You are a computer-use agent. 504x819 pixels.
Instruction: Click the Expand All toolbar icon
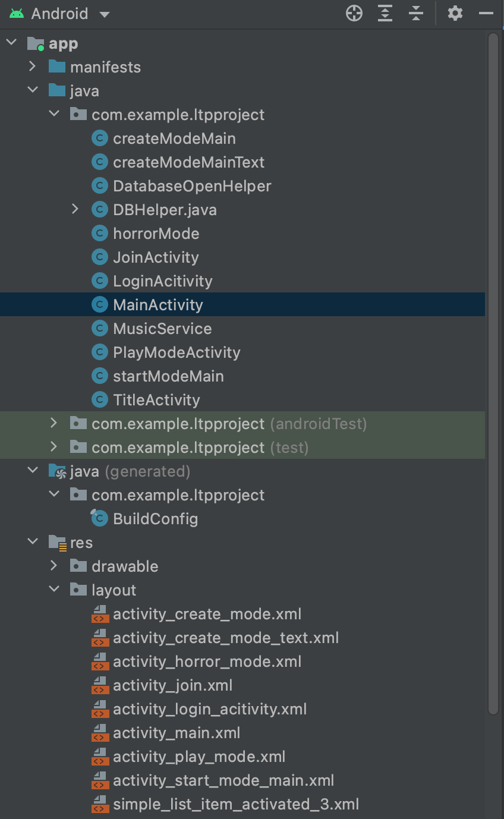385,13
